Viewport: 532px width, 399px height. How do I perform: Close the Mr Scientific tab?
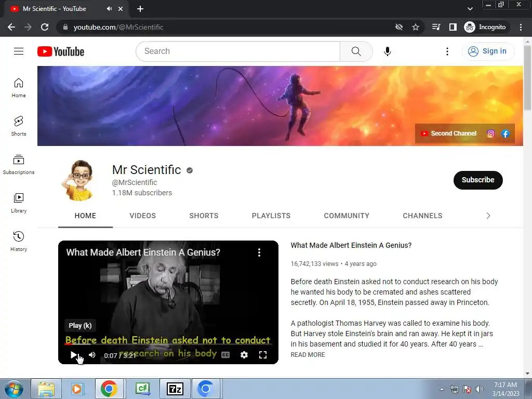(121, 9)
